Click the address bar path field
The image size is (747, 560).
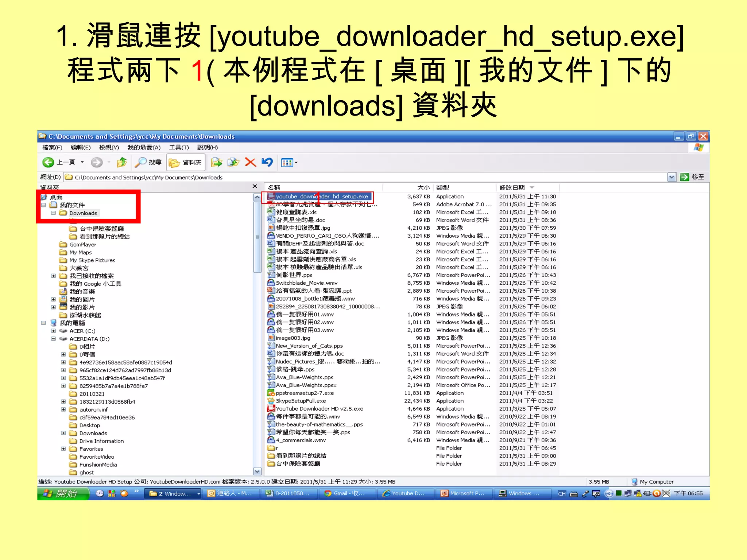[x=366, y=177]
